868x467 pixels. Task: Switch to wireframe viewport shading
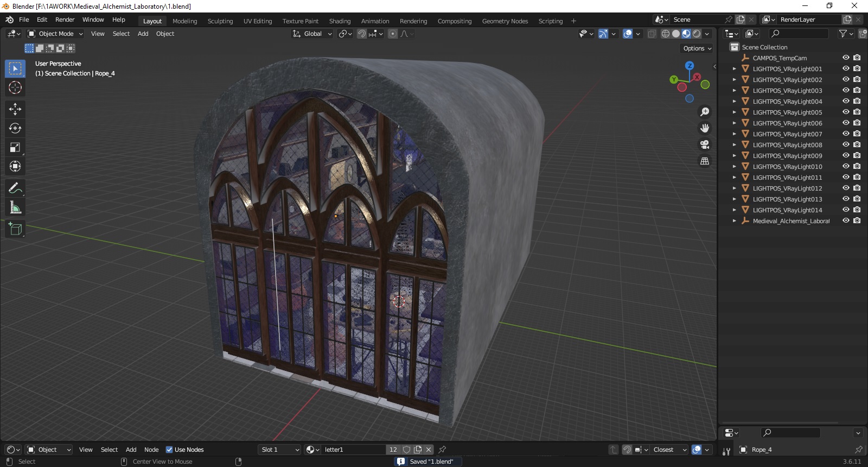click(665, 34)
